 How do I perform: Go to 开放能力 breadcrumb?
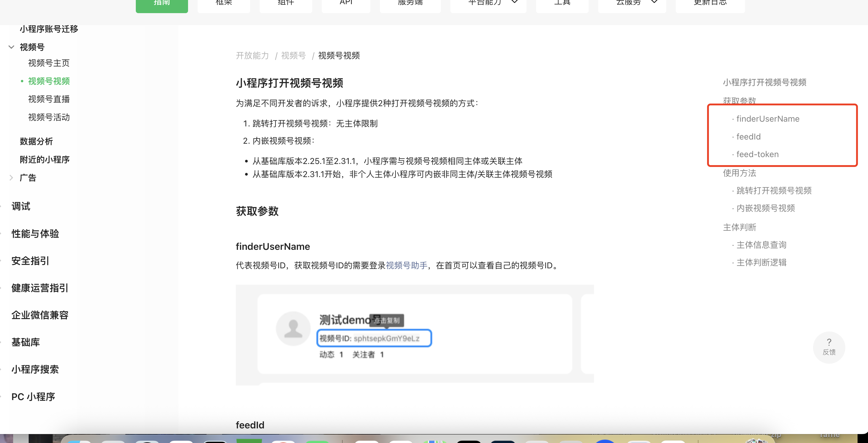252,55
